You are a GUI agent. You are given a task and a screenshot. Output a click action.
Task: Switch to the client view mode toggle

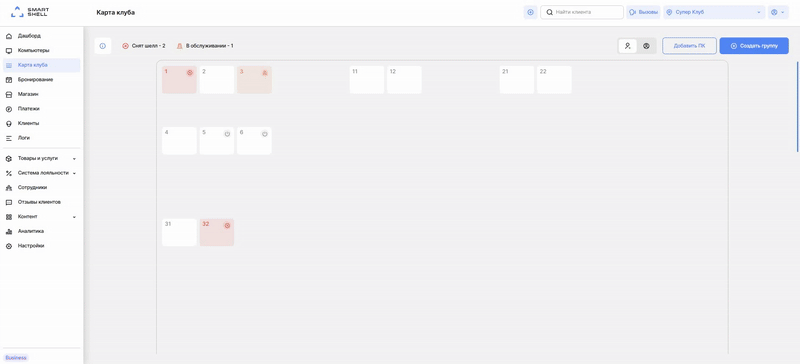tap(628, 46)
